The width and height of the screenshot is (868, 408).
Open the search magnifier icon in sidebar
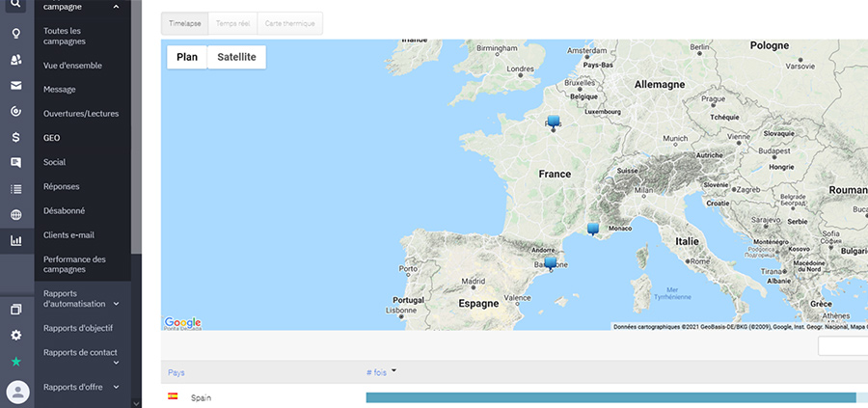(16, 4)
